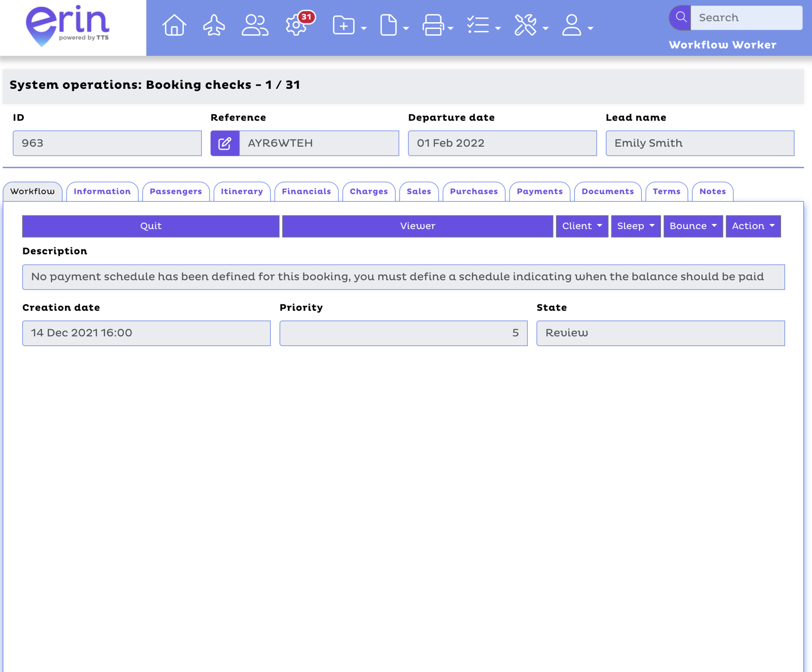Click the Viewer button
This screenshot has width=812, height=672.
tap(417, 226)
